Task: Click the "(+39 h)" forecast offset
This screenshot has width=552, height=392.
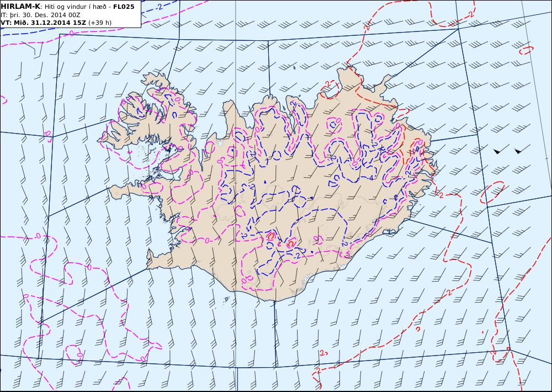Action: point(100,23)
